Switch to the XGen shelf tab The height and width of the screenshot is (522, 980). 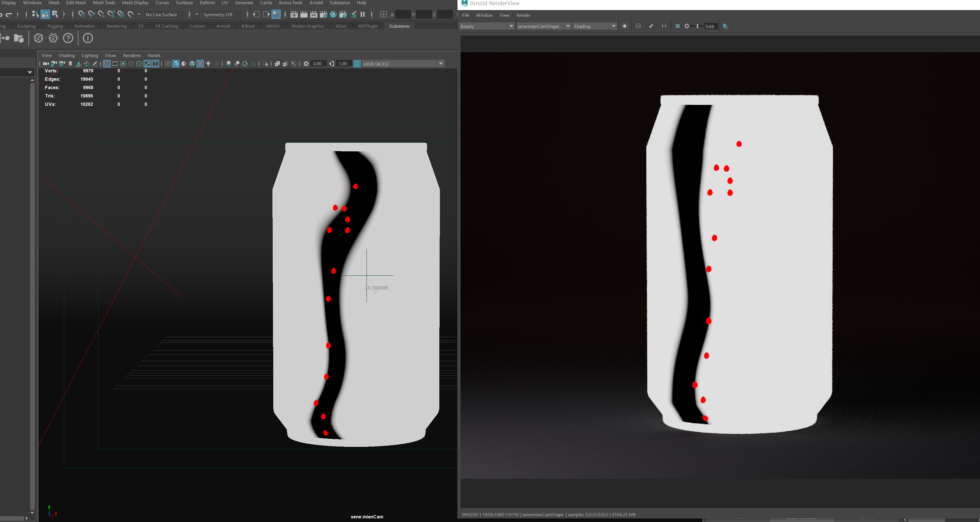(x=341, y=26)
